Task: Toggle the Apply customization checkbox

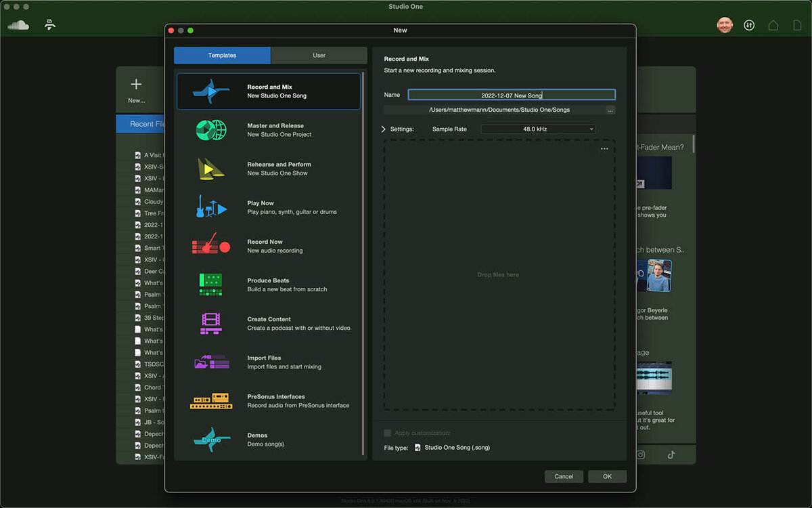Action: click(x=388, y=433)
